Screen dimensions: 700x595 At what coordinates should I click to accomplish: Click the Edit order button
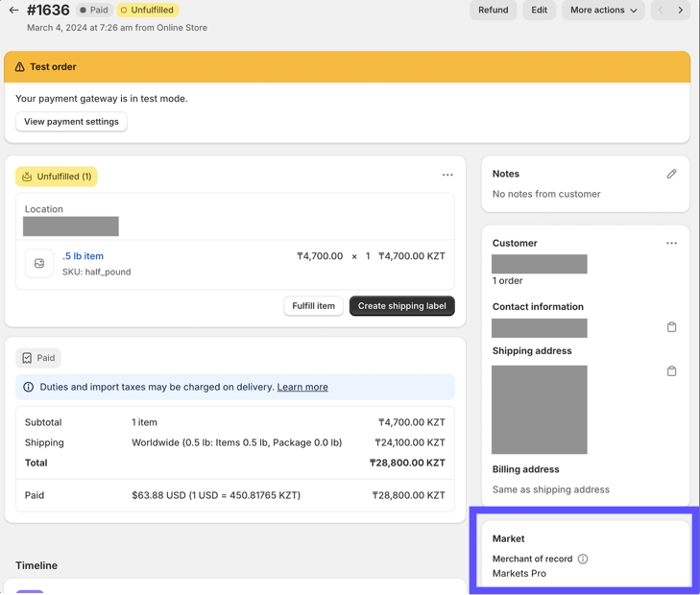pos(539,10)
